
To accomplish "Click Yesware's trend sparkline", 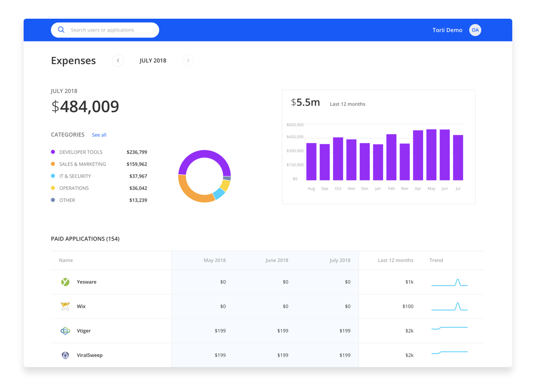I will coord(449,282).
